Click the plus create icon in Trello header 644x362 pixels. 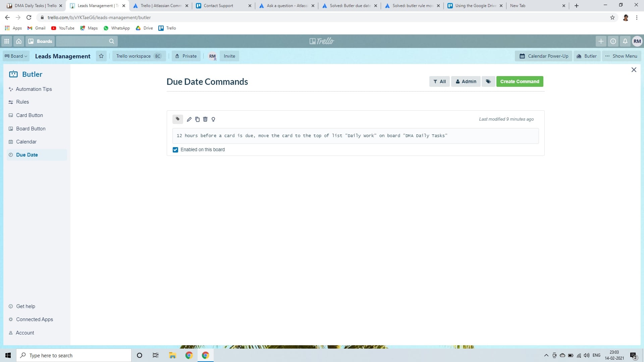coord(601,41)
